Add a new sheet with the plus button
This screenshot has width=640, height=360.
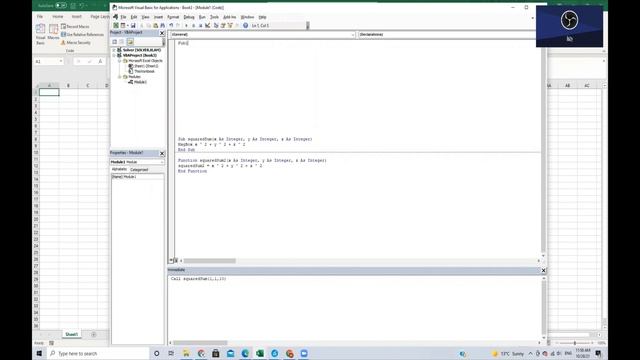93,335
